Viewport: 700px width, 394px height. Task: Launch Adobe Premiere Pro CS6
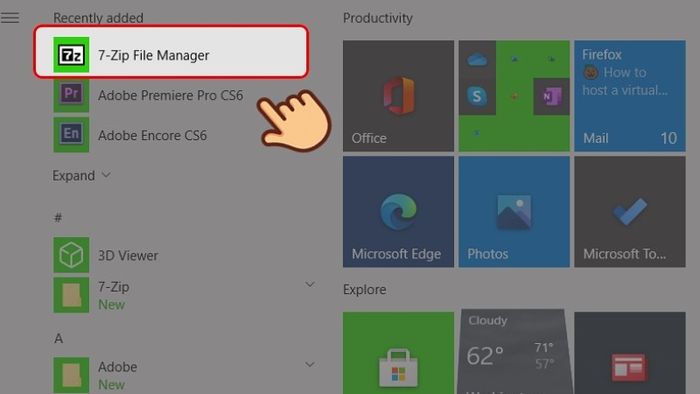[x=171, y=95]
